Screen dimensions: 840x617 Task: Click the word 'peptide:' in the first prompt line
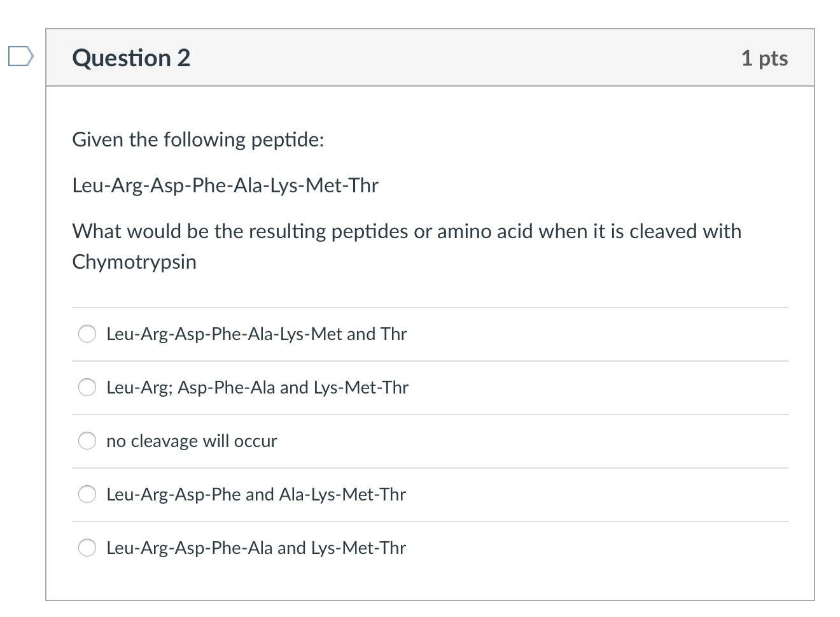[288, 139]
